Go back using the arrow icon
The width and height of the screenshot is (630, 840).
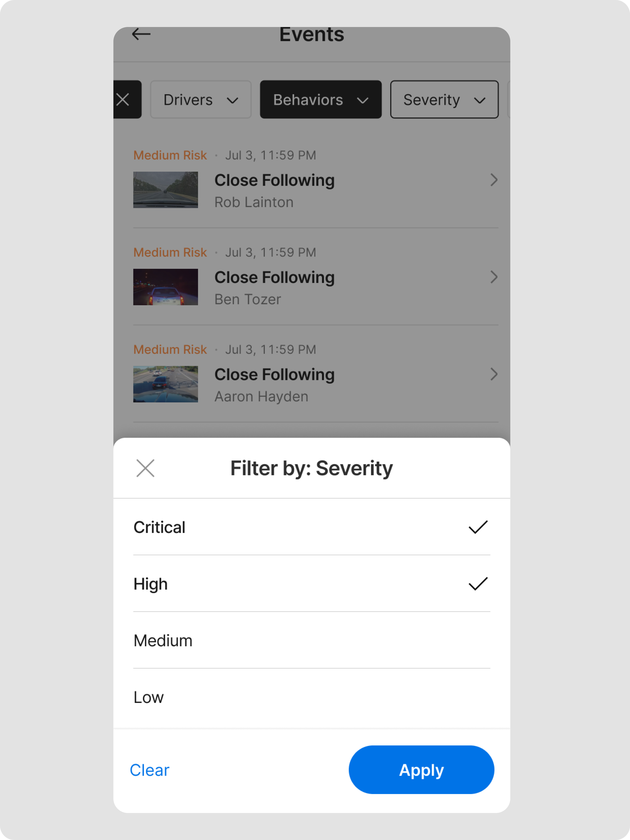click(x=141, y=34)
